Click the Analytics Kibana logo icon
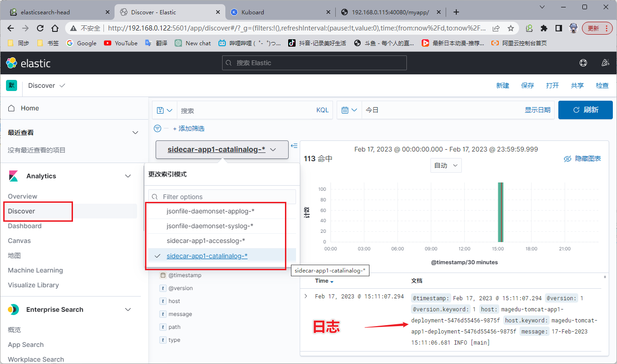 (13, 176)
